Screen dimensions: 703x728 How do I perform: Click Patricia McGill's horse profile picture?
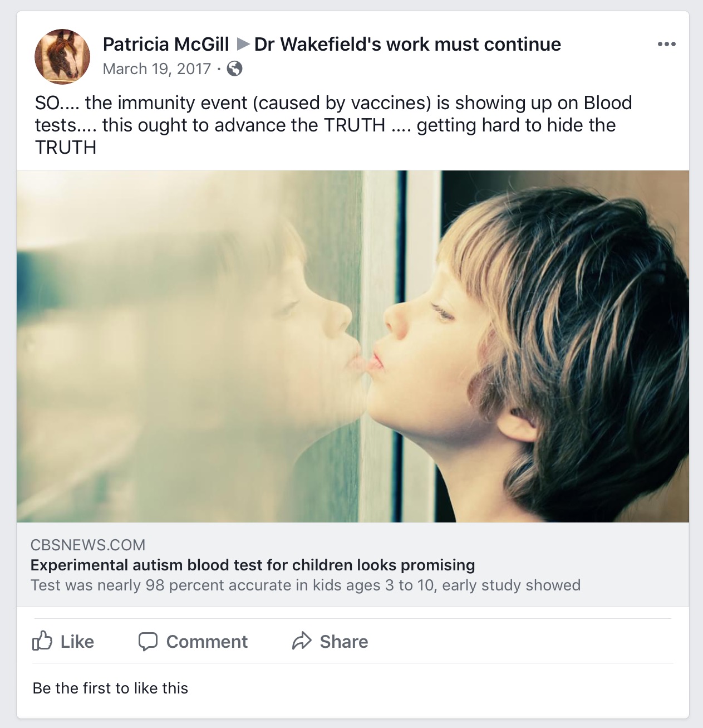click(x=62, y=56)
